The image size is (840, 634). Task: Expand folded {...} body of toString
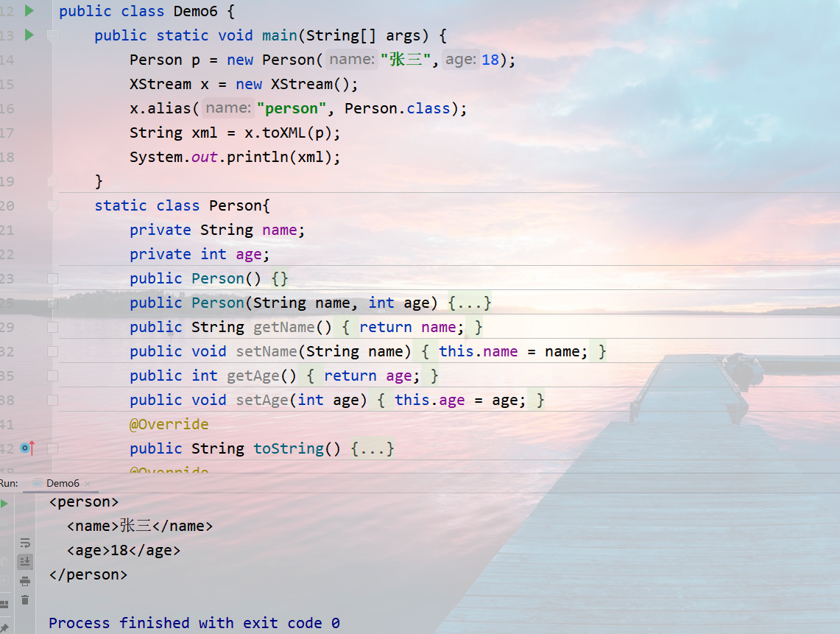pyautogui.click(x=373, y=448)
